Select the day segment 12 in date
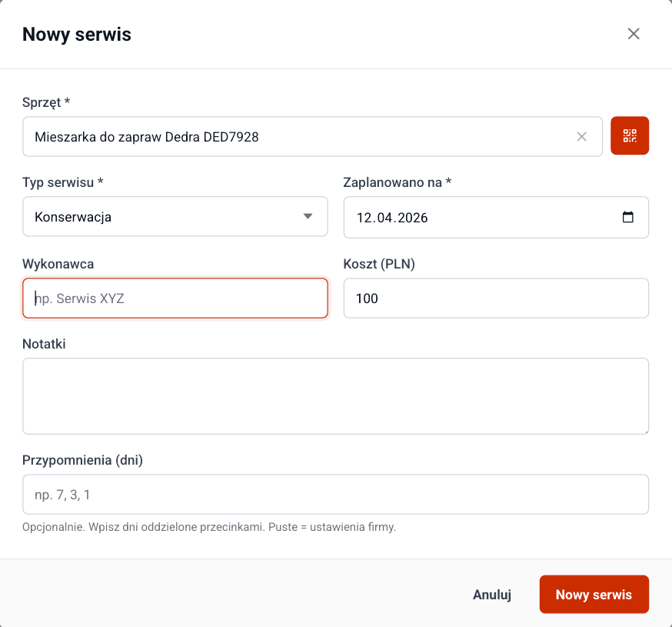 click(x=364, y=218)
